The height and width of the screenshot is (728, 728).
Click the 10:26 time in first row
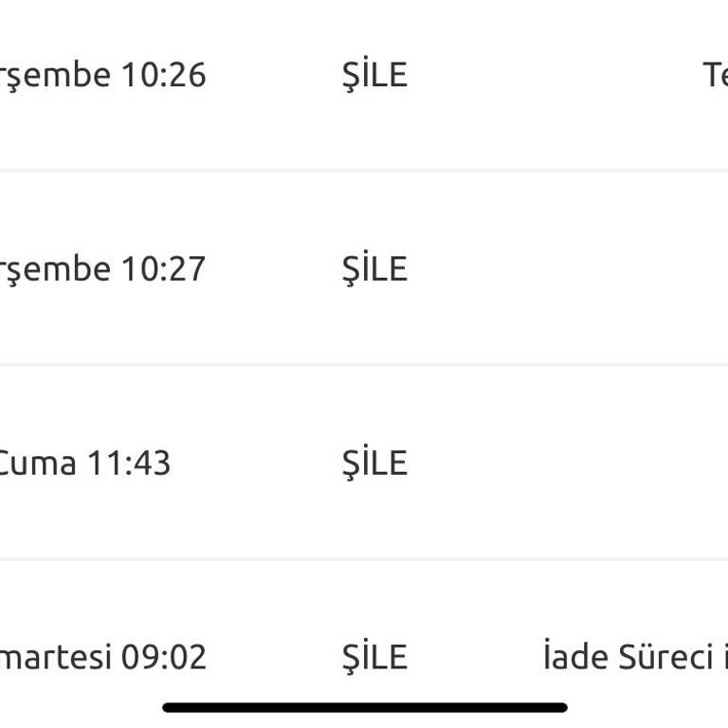[163, 75]
